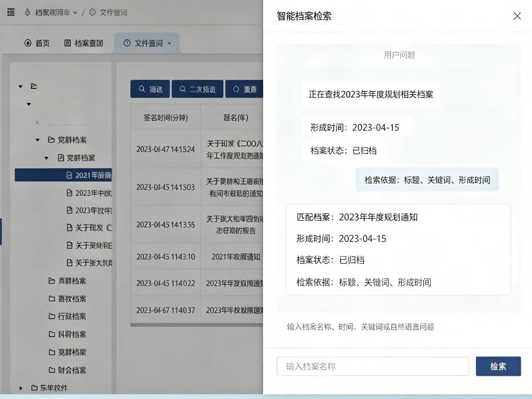Close the 智能档案检索 panel
Image resolution: width=532 pixels, height=399 pixels.
pyautogui.click(x=517, y=16)
